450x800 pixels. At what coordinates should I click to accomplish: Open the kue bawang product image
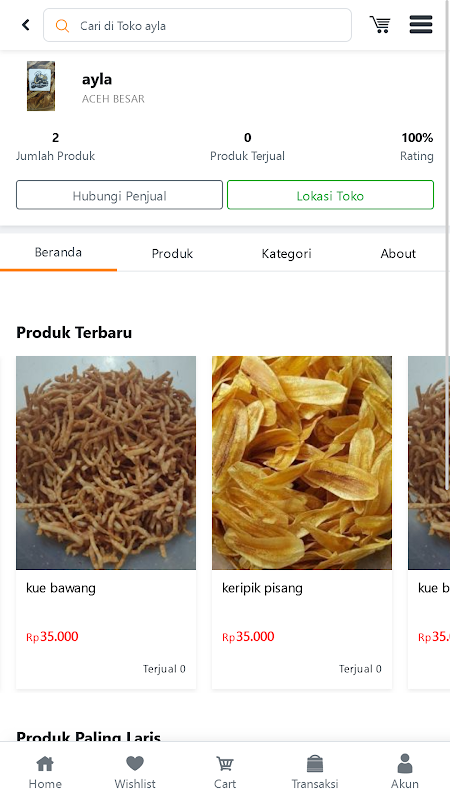106,463
